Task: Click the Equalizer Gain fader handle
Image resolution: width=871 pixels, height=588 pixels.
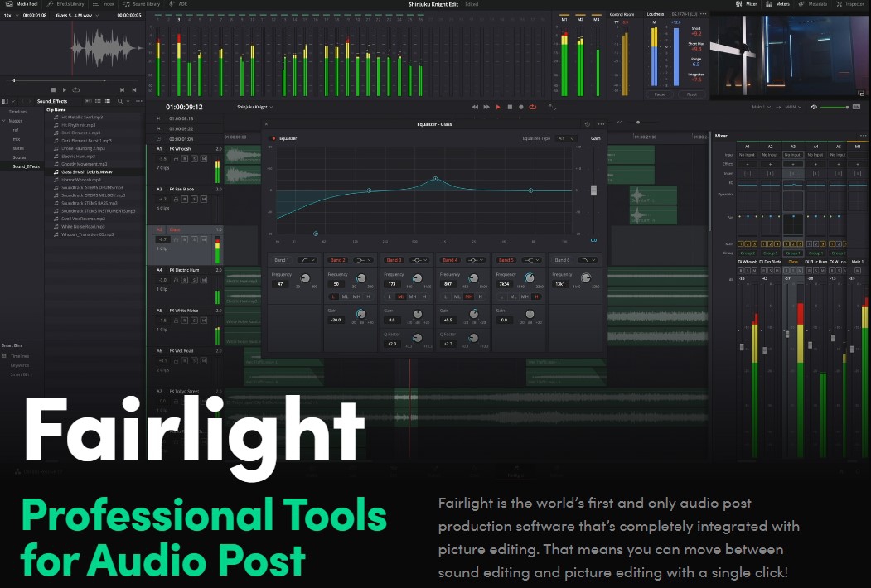Action: [x=593, y=190]
